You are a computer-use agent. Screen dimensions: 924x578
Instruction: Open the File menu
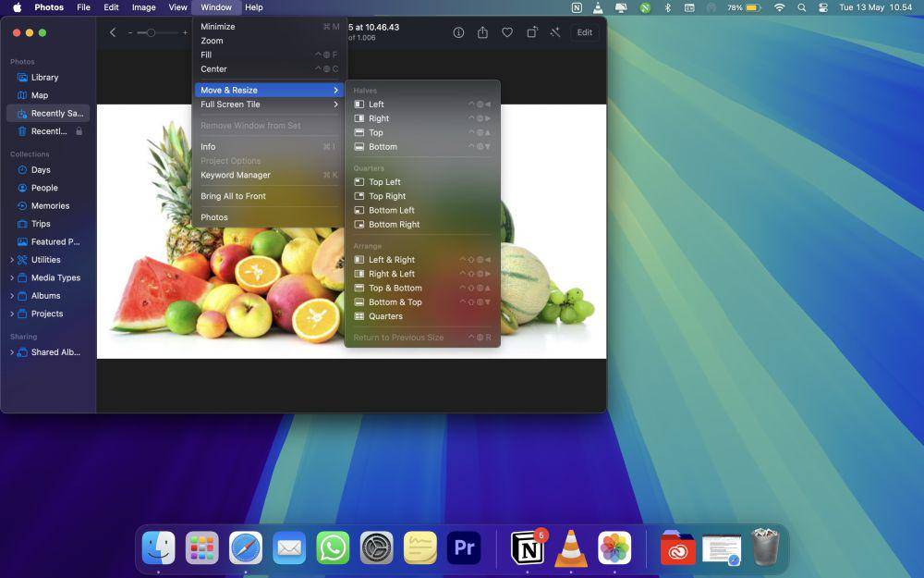84,7
